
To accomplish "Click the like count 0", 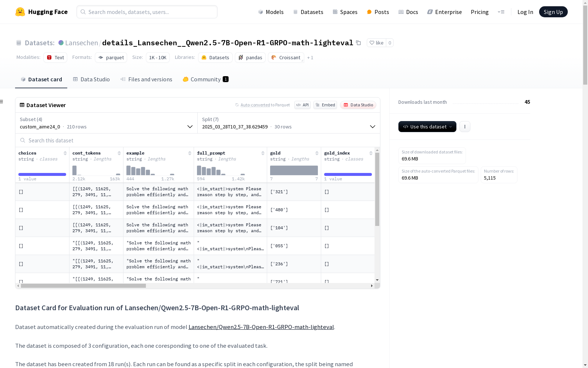I will (x=390, y=43).
